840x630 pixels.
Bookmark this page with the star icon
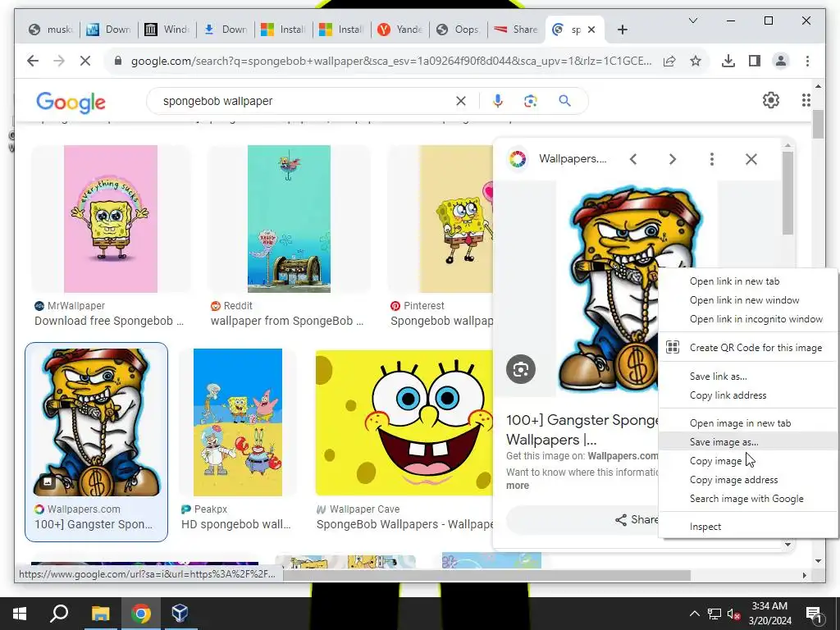point(696,61)
